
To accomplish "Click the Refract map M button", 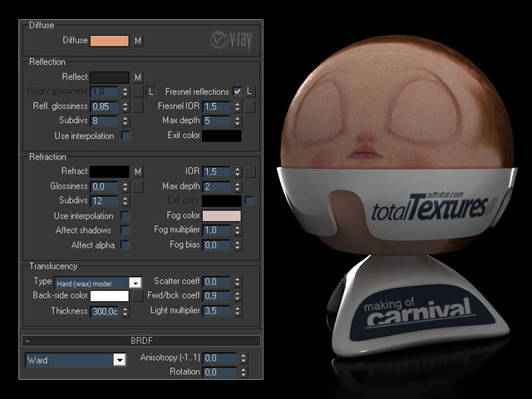I will [x=137, y=172].
